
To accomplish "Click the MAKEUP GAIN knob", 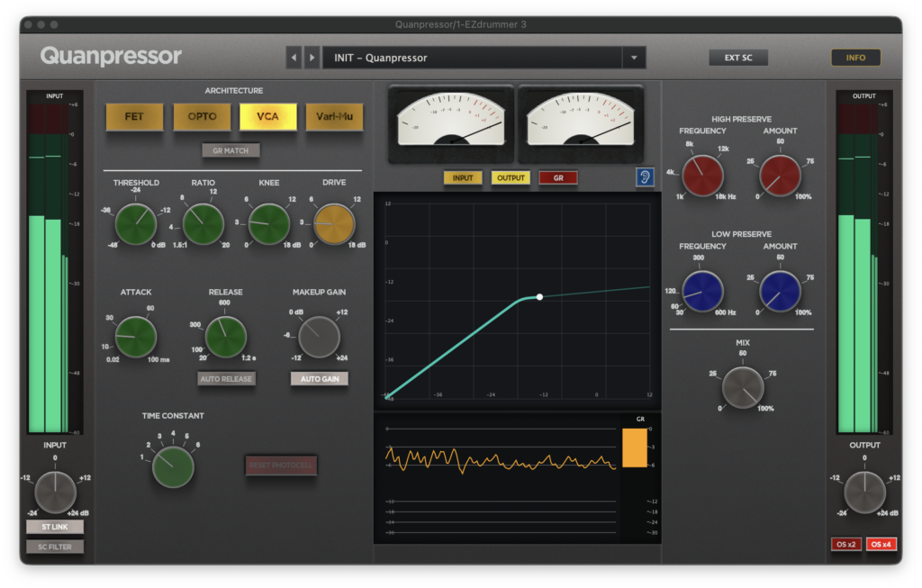I will pyautogui.click(x=320, y=337).
